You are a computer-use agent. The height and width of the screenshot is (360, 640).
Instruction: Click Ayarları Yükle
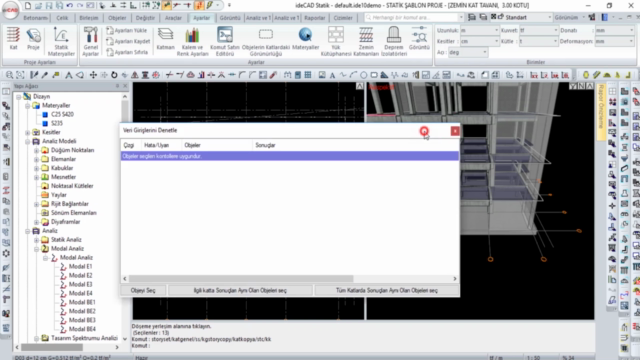[127, 30]
